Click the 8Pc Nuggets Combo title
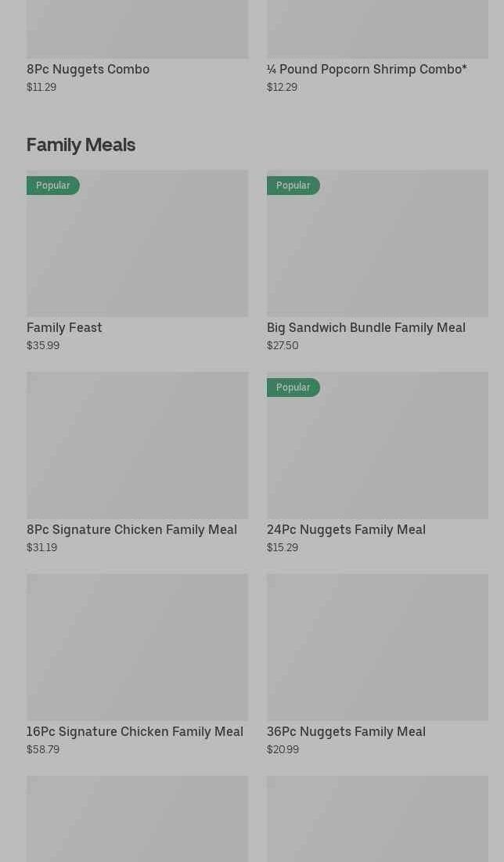 pyautogui.click(x=88, y=69)
